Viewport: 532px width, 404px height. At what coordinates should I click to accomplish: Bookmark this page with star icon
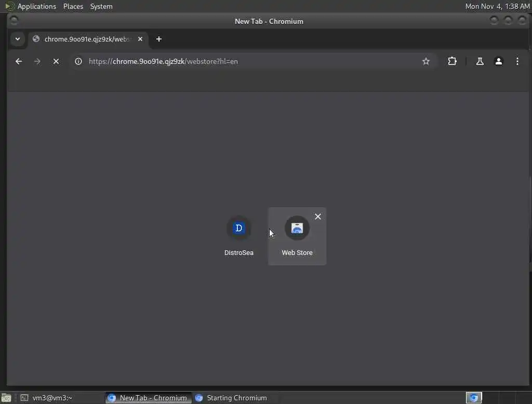426,61
